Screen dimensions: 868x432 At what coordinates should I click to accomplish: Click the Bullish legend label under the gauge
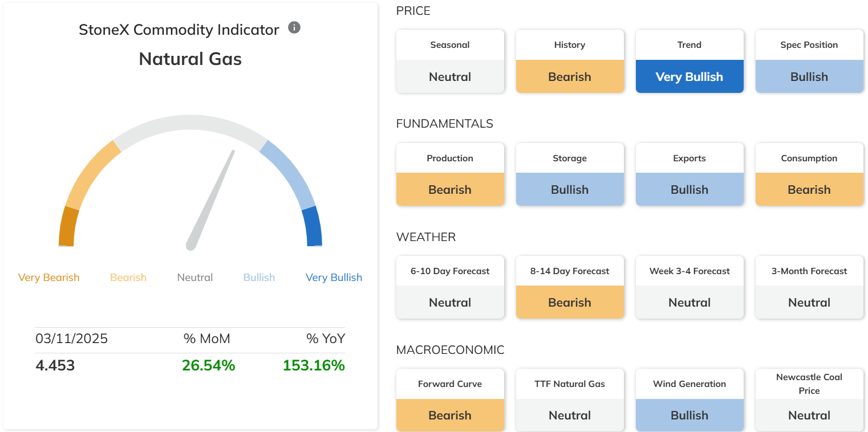(x=259, y=278)
